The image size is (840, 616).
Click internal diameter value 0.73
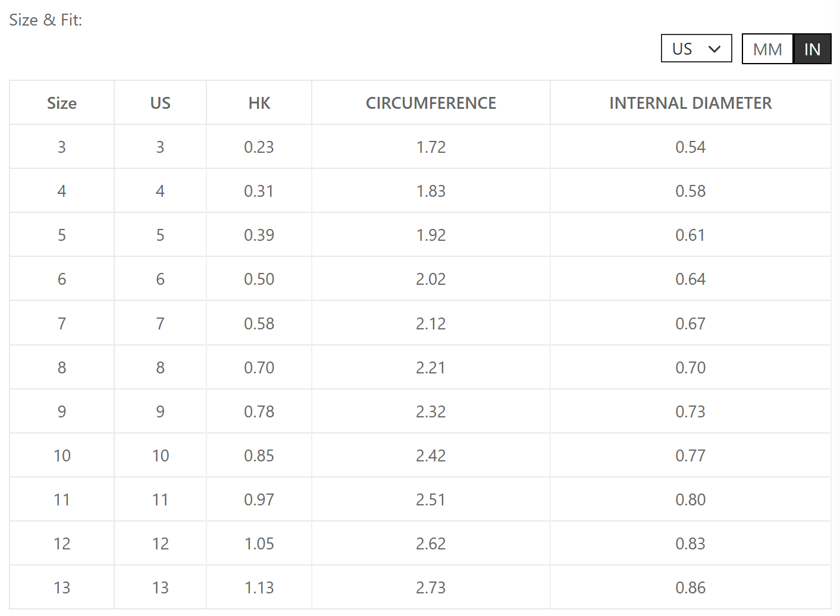click(690, 411)
